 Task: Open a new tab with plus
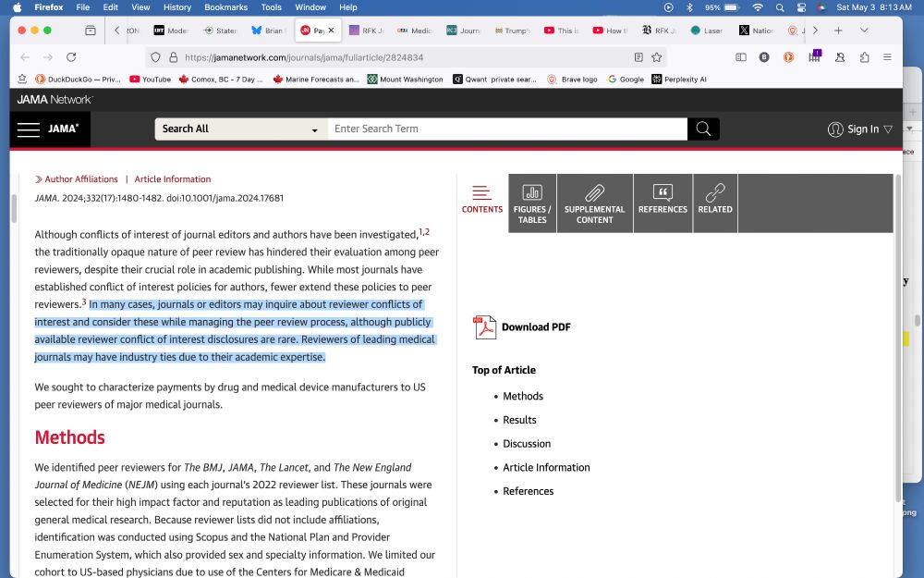[x=838, y=31]
